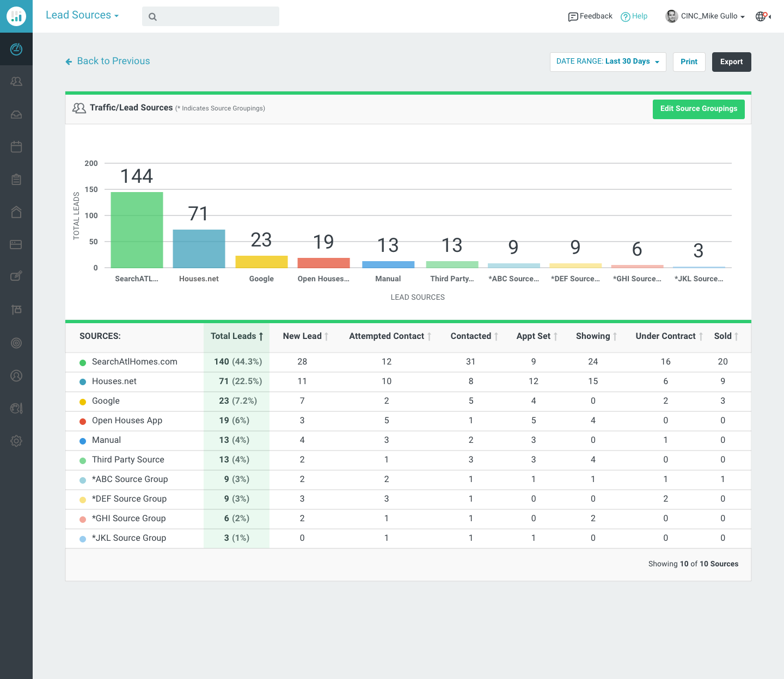Viewport: 784px width, 679px height.
Task: Click the CINC logo icon in the corner
Action: tap(16, 16)
